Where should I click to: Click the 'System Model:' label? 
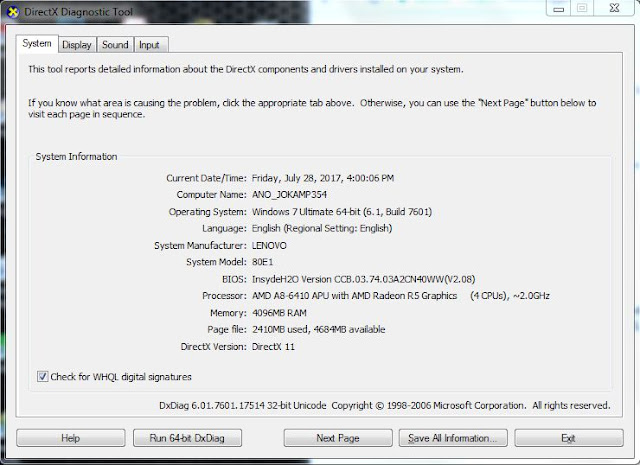(216, 262)
